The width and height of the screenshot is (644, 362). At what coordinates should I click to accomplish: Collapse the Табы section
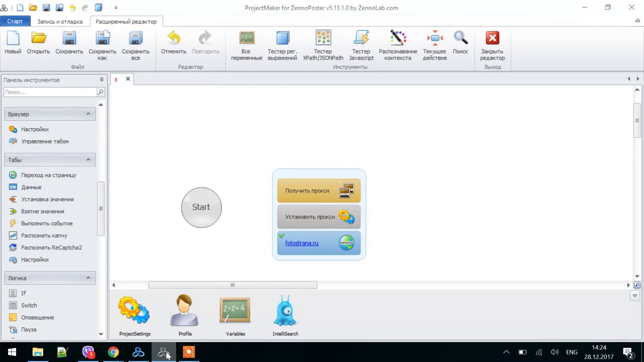click(88, 160)
